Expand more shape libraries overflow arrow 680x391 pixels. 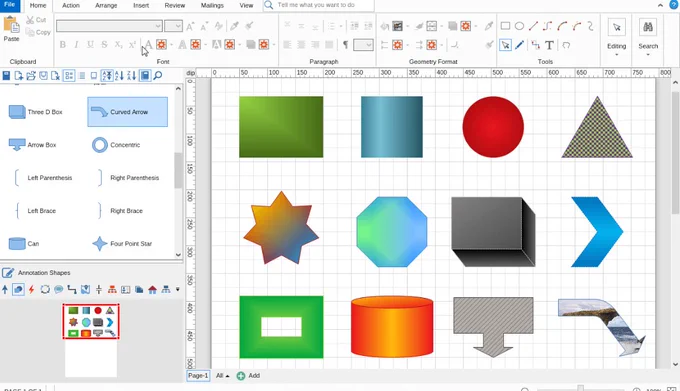(177, 289)
